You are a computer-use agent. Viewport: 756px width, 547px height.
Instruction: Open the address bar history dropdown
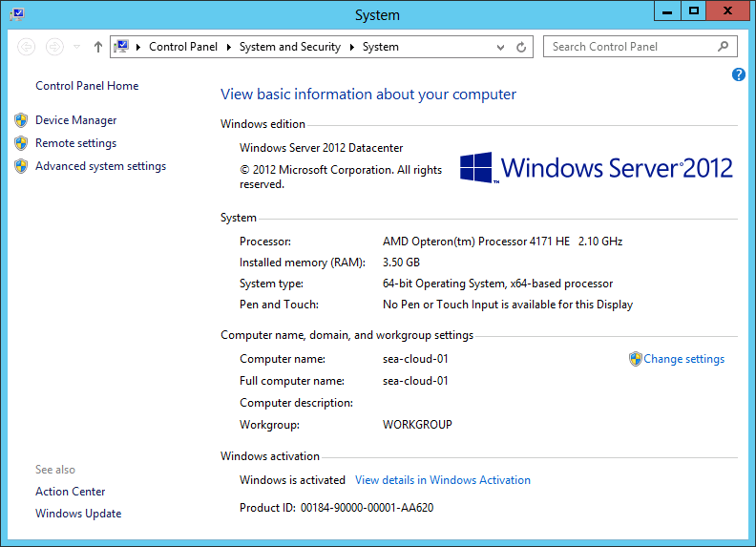500,48
